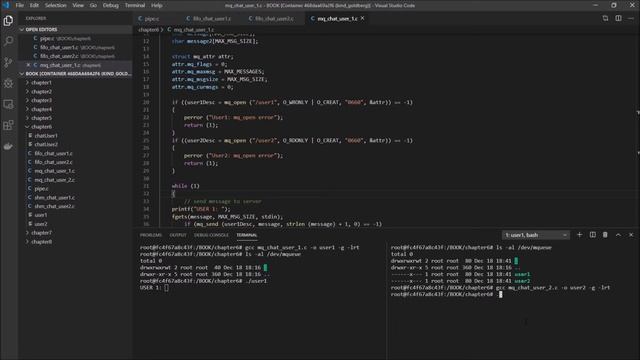Show the Problems panel tab
640x360 pixels.
(151, 235)
